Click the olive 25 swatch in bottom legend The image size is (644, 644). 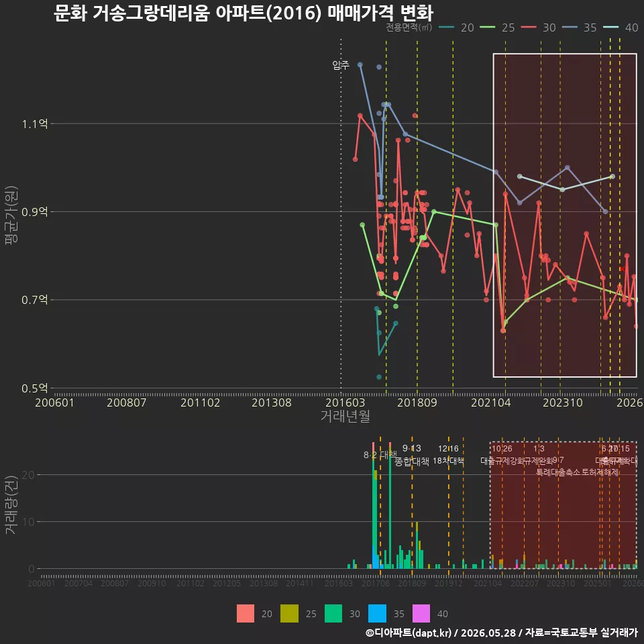click(289, 614)
